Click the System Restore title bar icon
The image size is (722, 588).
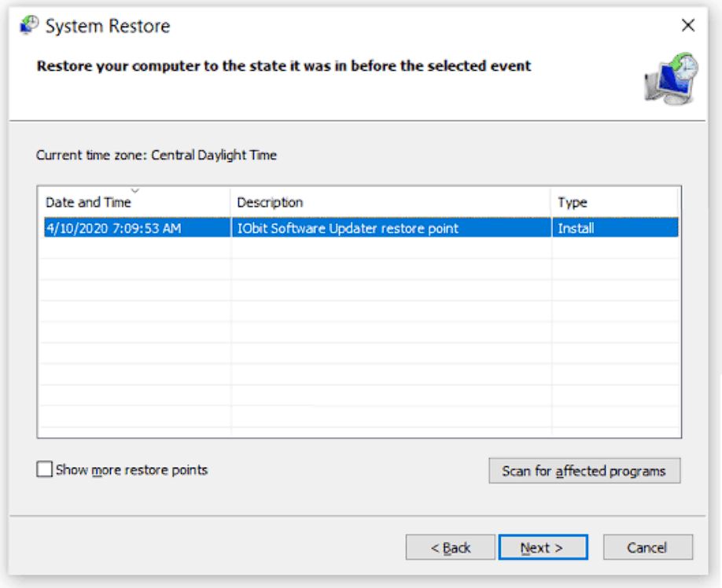pos(29,25)
